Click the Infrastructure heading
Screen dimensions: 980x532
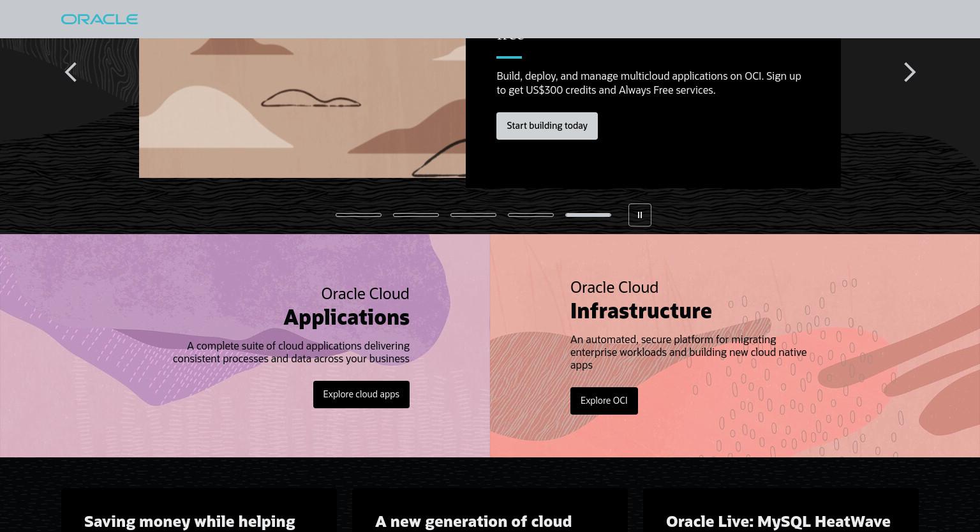point(641,311)
